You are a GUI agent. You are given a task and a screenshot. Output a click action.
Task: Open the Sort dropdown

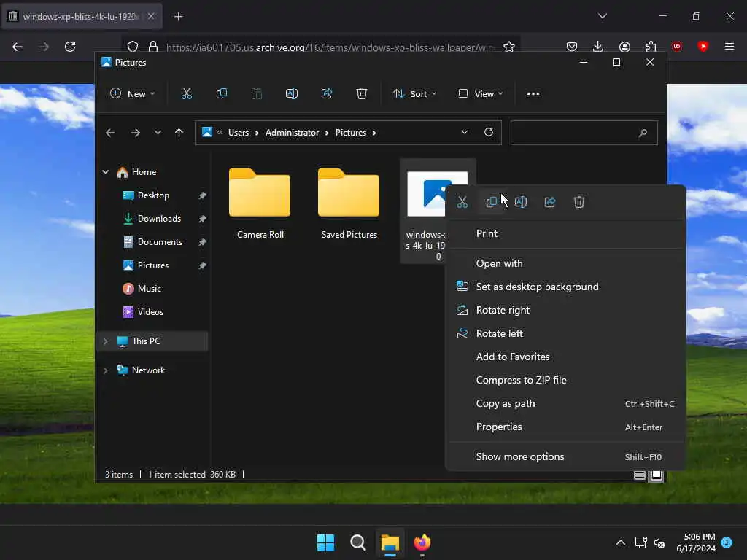[414, 94]
